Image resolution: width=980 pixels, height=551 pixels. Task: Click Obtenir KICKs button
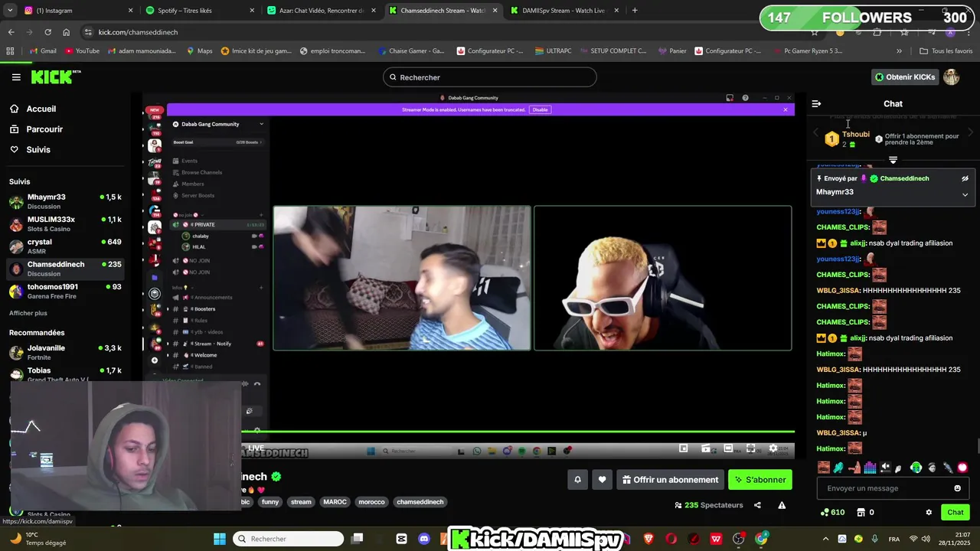pyautogui.click(x=905, y=77)
